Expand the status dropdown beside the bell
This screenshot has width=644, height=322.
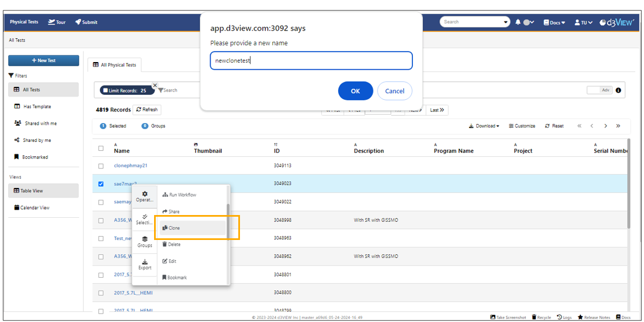[528, 22]
